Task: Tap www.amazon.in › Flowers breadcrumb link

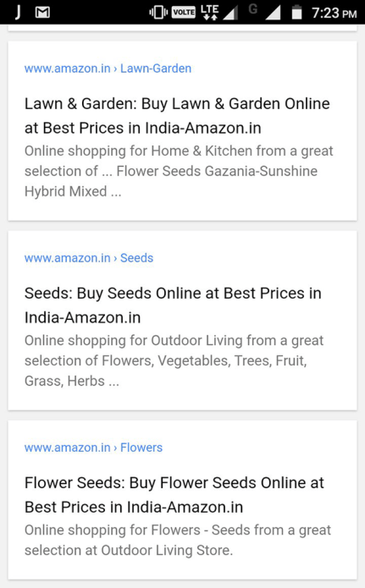Action: 93,448
